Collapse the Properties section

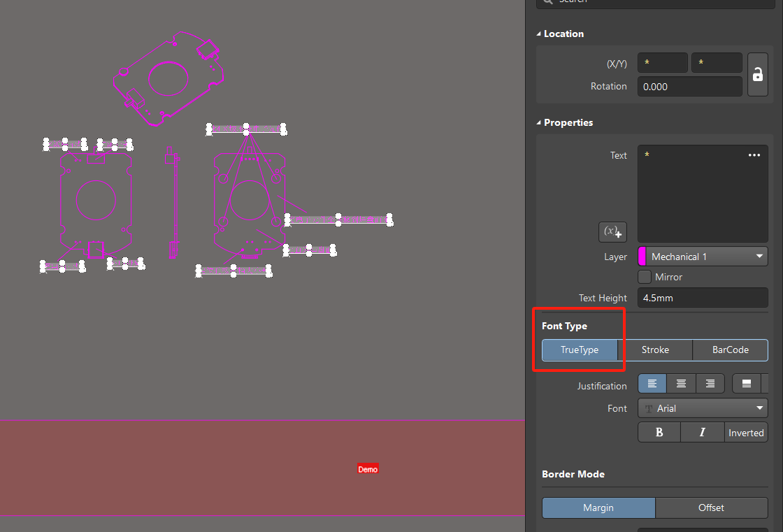(539, 123)
